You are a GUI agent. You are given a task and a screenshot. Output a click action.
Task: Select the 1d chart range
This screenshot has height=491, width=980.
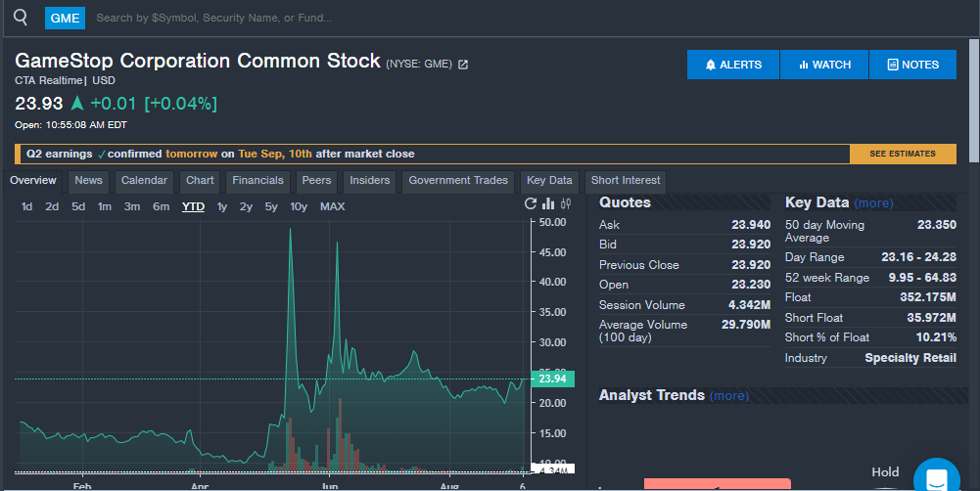point(27,206)
